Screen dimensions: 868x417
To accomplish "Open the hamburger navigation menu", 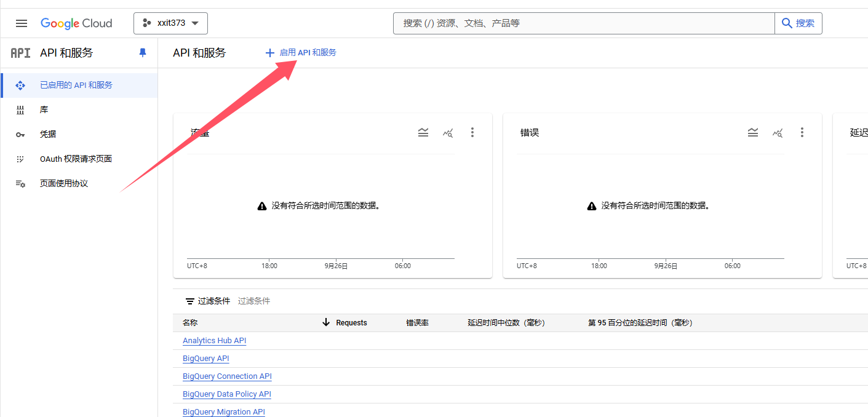I will click(22, 23).
